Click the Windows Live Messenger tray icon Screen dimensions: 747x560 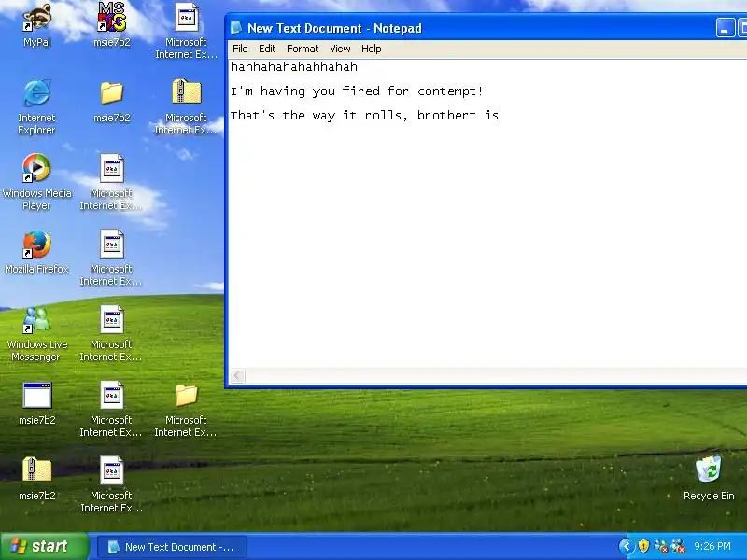click(661, 546)
